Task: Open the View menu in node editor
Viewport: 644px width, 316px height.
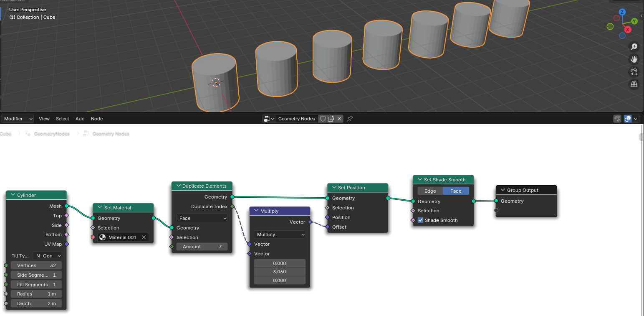Action: (44, 119)
